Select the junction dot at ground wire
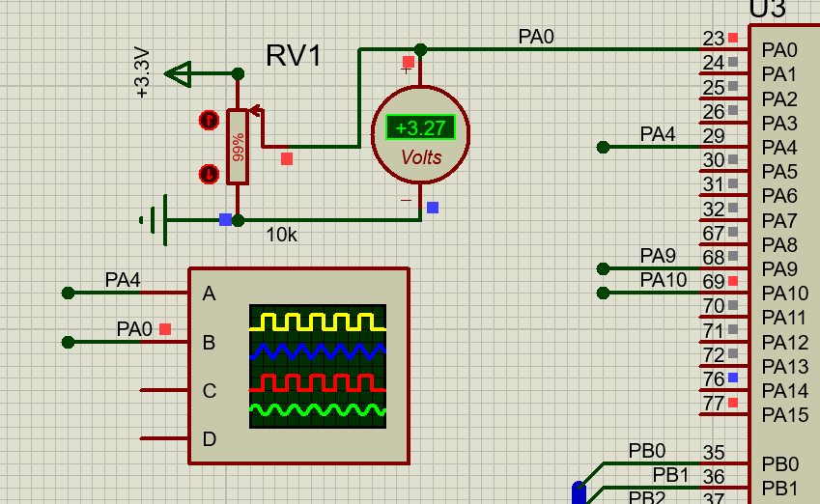 238,220
